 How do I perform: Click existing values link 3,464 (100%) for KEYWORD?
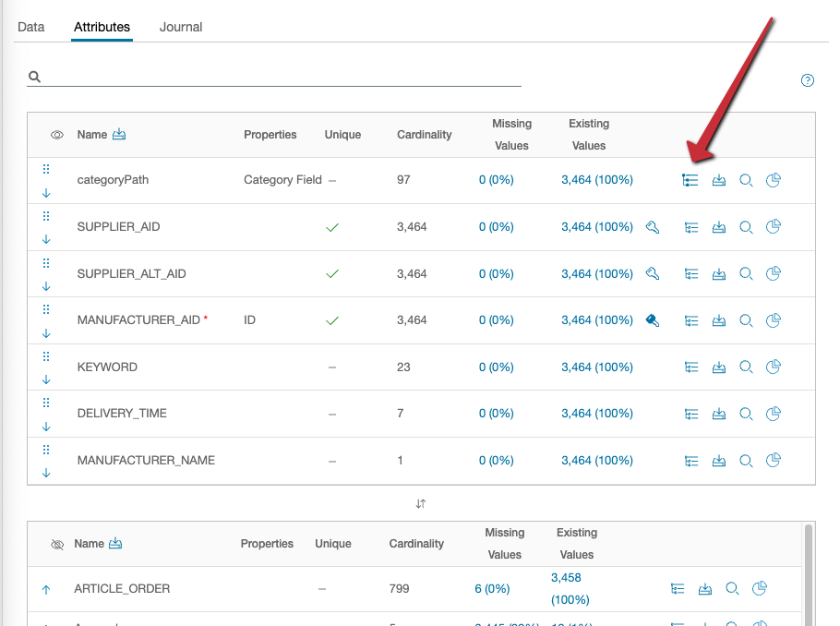[596, 367]
